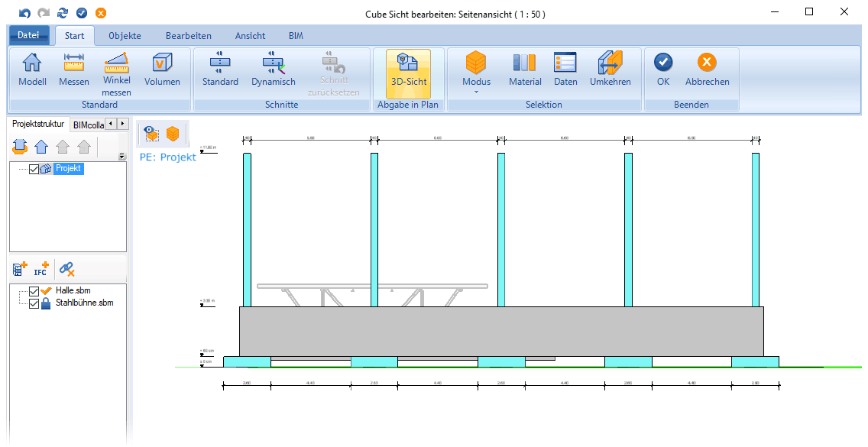Toggle the Halle.sbm checkbox
This screenshot has width=868, height=447.
tap(34, 291)
